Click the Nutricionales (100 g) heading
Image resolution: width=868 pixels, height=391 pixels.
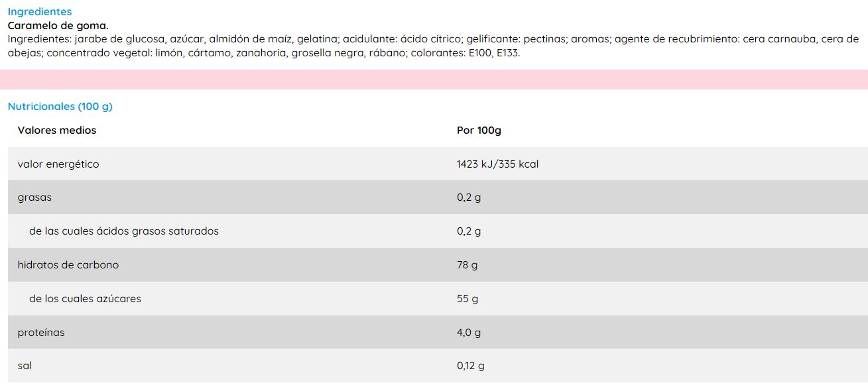(60, 107)
